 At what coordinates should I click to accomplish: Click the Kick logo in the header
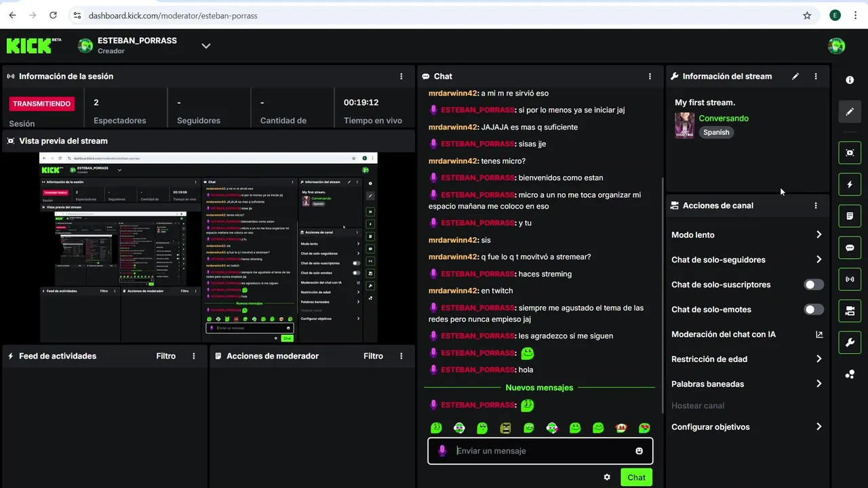29,45
